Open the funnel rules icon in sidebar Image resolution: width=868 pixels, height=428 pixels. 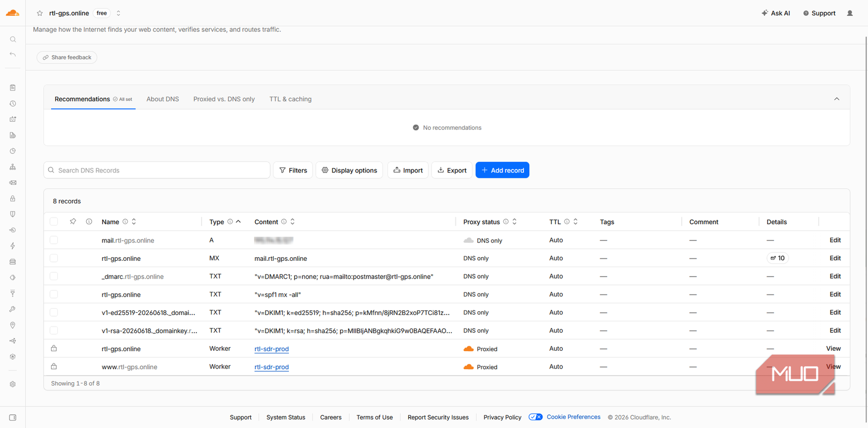click(x=13, y=293)
